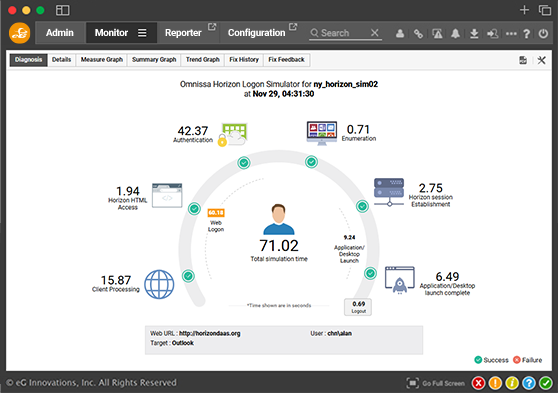This screenshot has height=393, width=558.
Task: Click the red critical status indicator
Action: click(x=479, y=383)
